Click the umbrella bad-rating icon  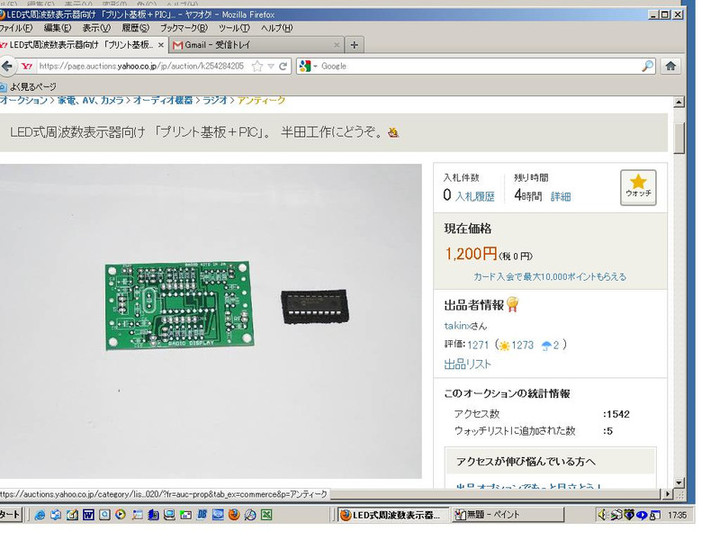tap(547, 345)
